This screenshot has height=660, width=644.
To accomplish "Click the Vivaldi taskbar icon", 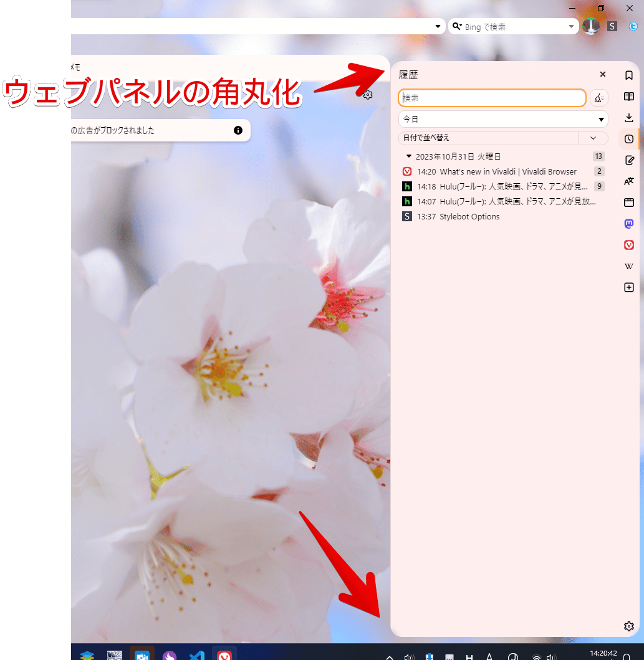I will pos(224,656).
